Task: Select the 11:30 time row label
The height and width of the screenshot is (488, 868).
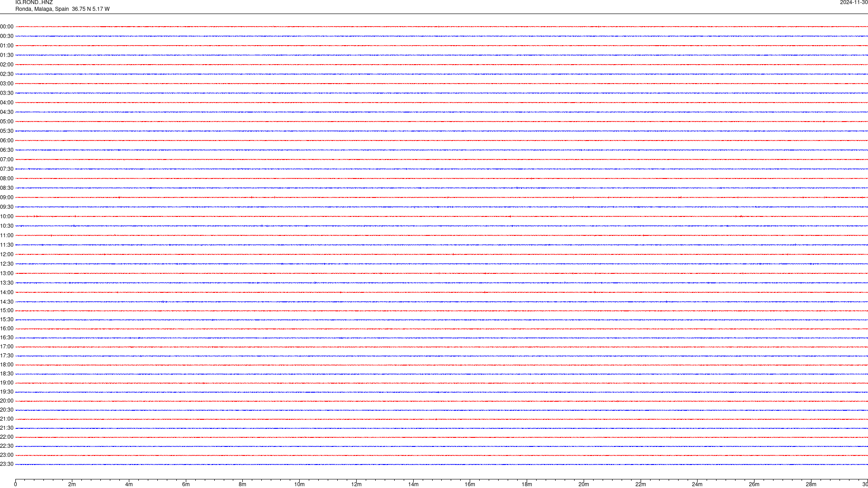Action: [x=7, y=245]
